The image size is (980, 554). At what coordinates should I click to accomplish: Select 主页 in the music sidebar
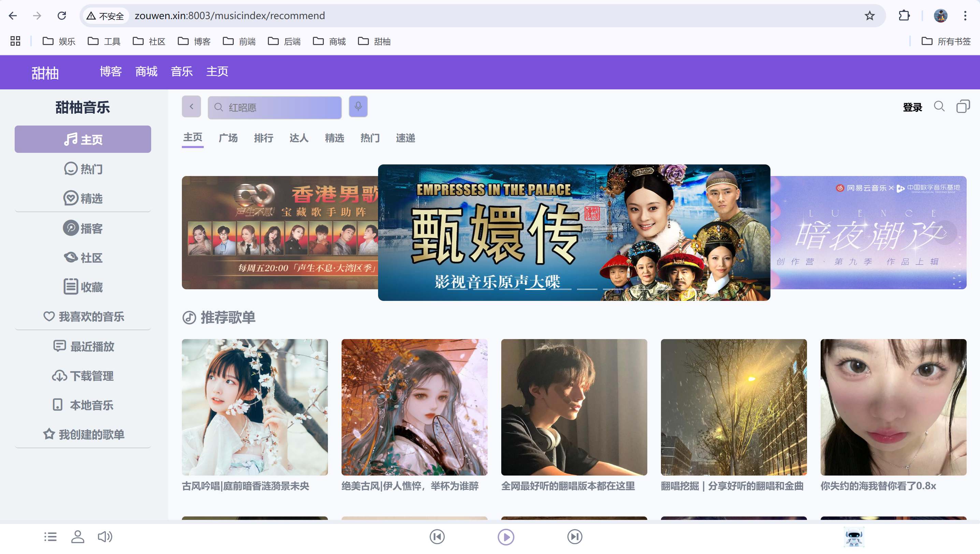(83, 139)
